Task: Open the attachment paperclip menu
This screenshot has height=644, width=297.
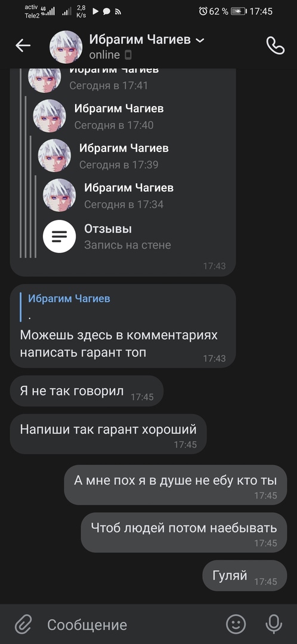Action: (x=23, y=625)
